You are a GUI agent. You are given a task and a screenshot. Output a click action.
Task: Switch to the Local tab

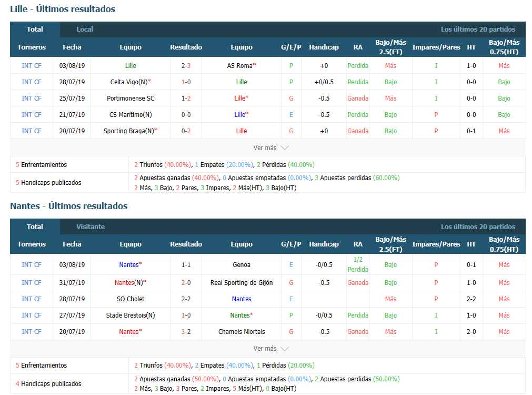tap(85, 29)
